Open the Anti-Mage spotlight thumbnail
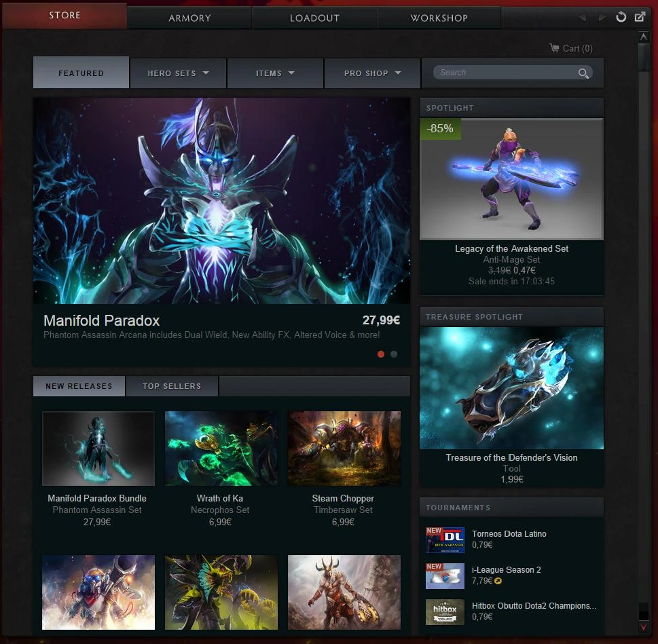Screen dimensions: 658x644 tap(511, 179)
